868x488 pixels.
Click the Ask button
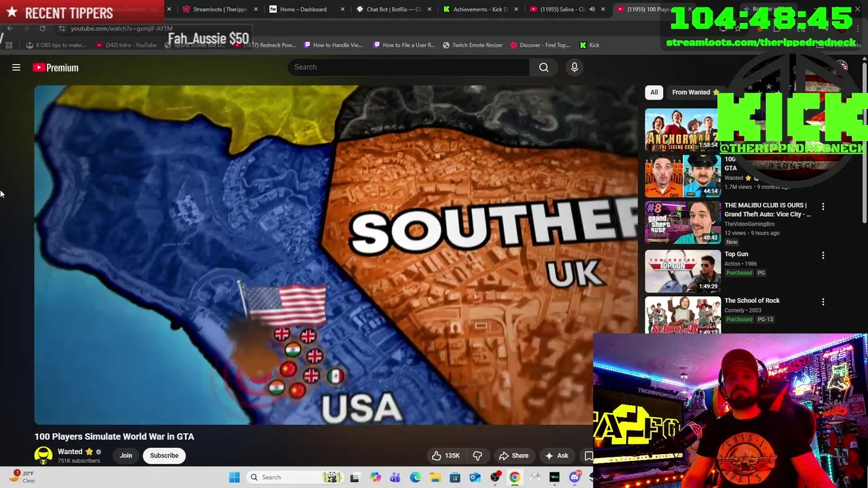tap(556, 455)
